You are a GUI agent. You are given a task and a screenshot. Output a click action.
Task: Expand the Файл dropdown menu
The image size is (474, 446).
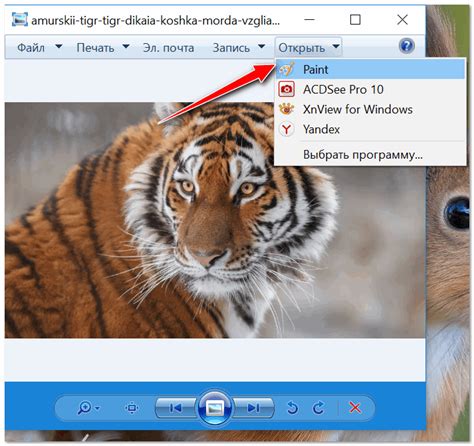pos(39,48)
